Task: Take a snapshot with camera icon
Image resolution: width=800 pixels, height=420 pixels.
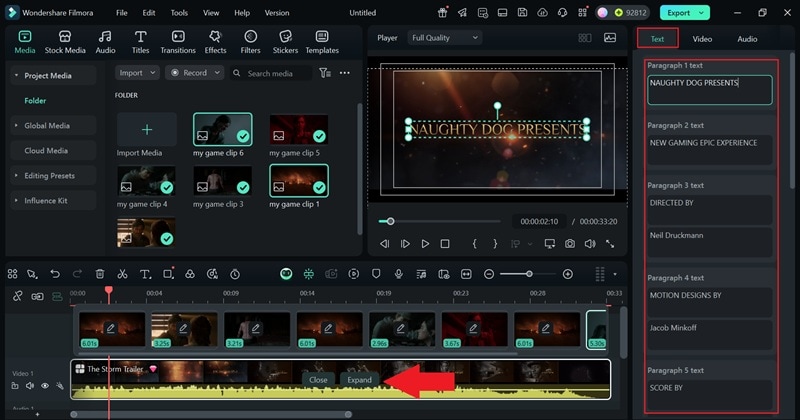Action: (570, 244)
